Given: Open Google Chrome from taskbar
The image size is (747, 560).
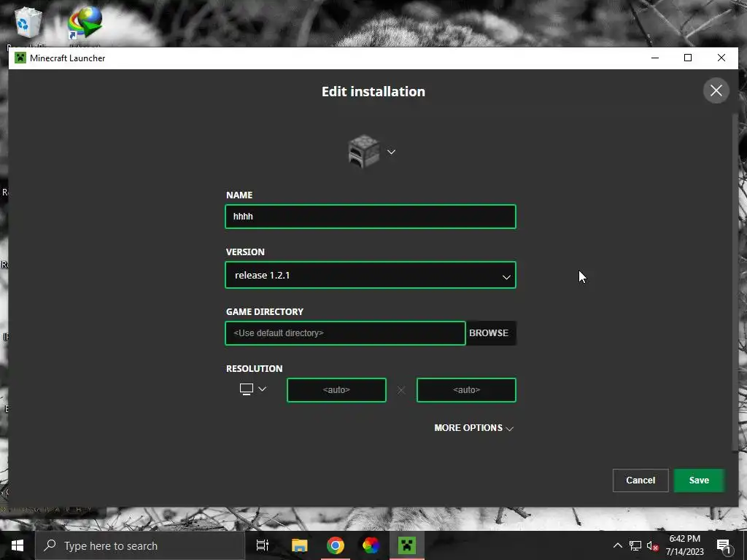Looking at the screenshot, I should tap(336, 545).
